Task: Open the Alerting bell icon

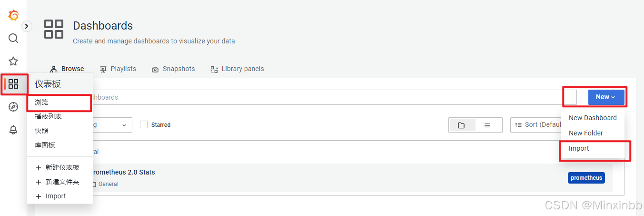Action: coord(13,130)
